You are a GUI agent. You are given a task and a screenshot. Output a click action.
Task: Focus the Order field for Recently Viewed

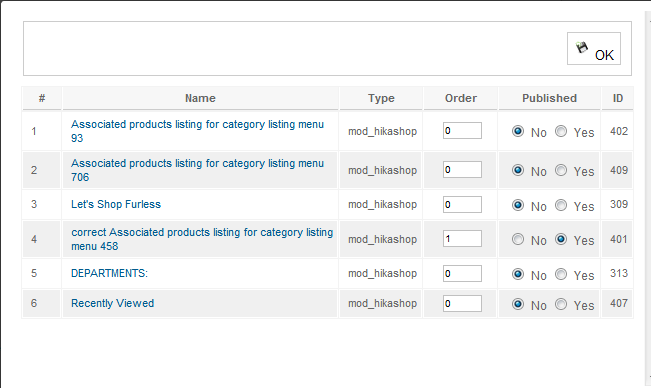tap(462, 303)
